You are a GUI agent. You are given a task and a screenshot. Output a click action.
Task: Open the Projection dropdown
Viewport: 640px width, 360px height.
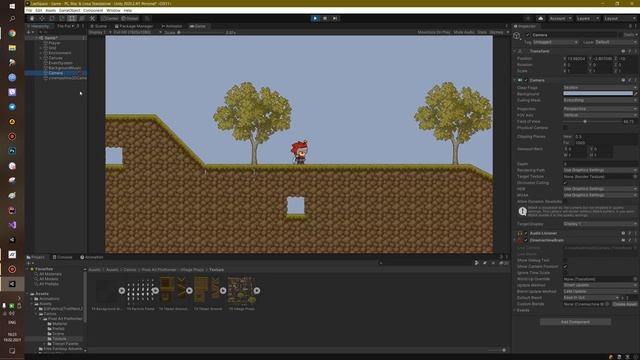600,109
